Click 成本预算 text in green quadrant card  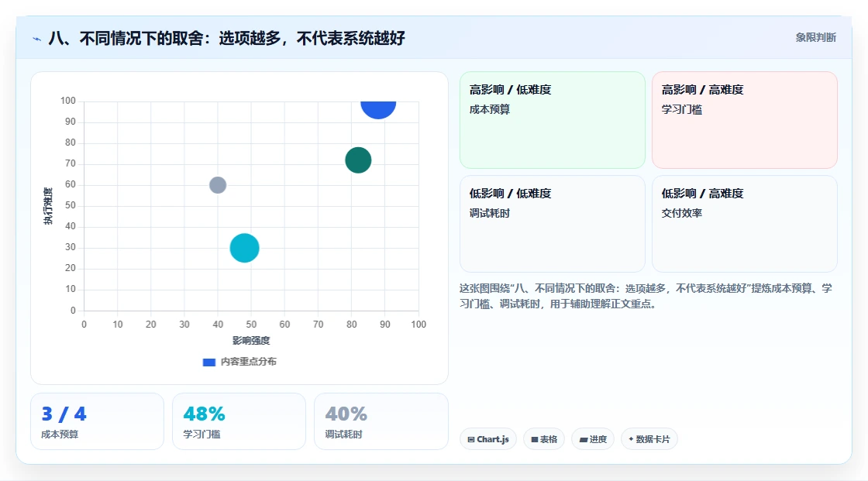click(x=490, y=109)
